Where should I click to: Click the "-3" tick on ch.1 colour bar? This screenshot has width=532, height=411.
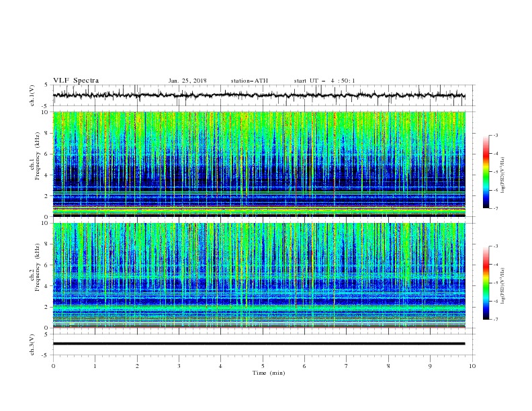coord(495,136)
